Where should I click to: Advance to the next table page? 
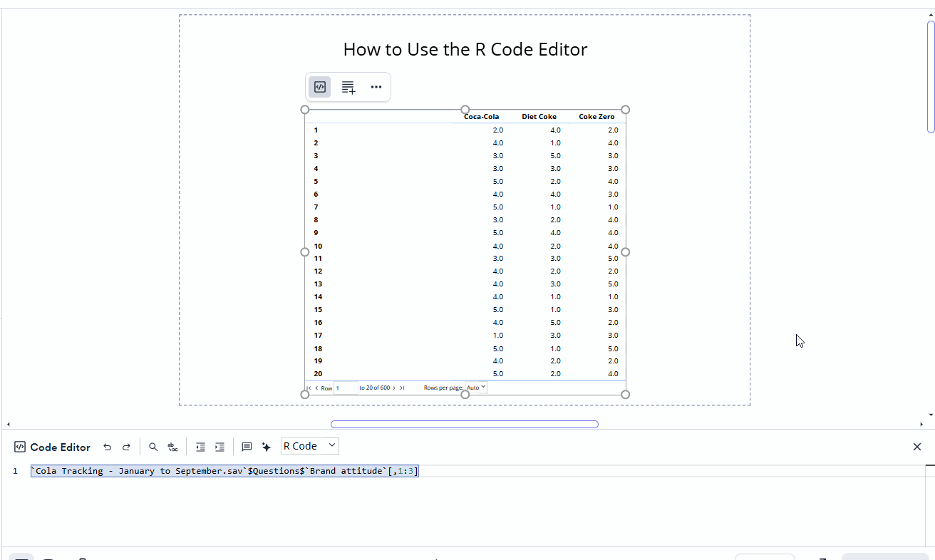(394, 388)
